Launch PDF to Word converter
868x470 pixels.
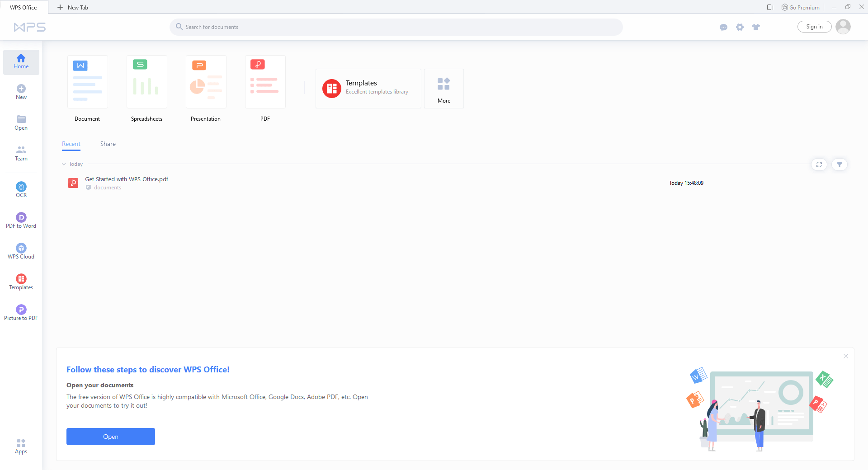21,220
